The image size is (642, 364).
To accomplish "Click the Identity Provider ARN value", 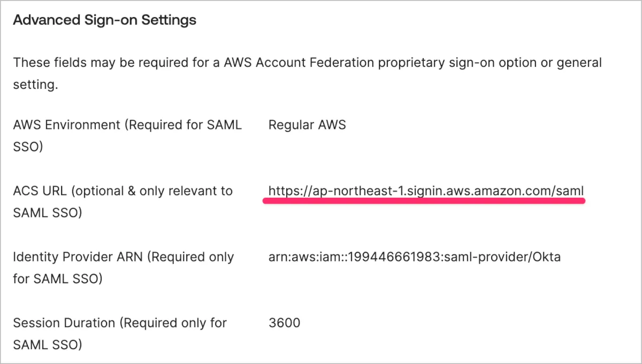I will point(414,257).
